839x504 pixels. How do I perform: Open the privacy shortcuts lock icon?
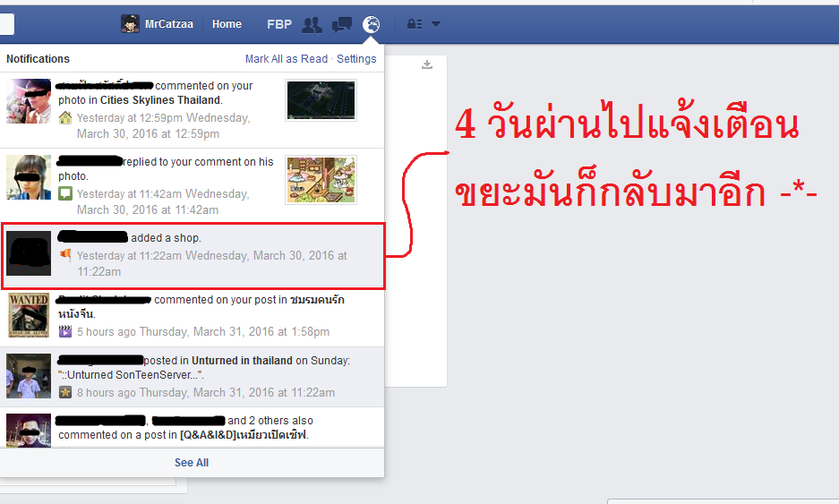click(415, 24)
